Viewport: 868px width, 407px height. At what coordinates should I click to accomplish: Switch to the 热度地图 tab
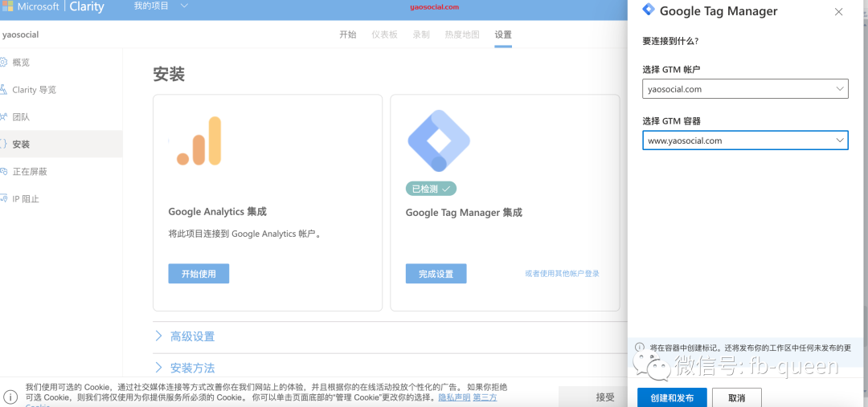[x=461, y=35]
